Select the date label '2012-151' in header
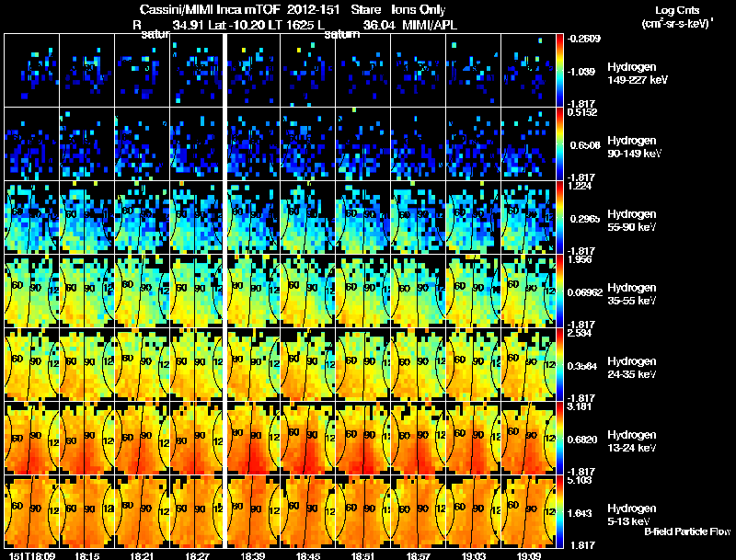 click(x=314, y=10)
